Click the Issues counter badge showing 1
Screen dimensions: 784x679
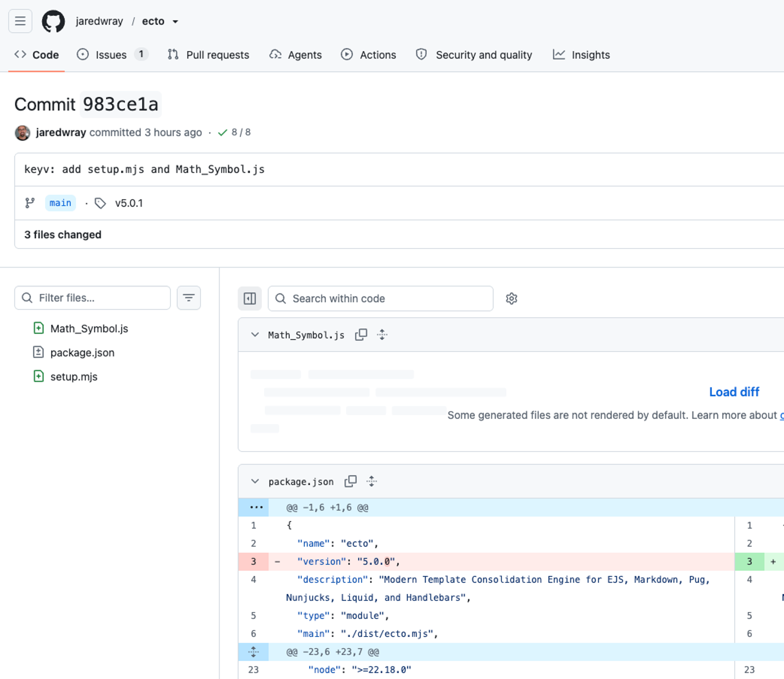(x=141, y=54)
